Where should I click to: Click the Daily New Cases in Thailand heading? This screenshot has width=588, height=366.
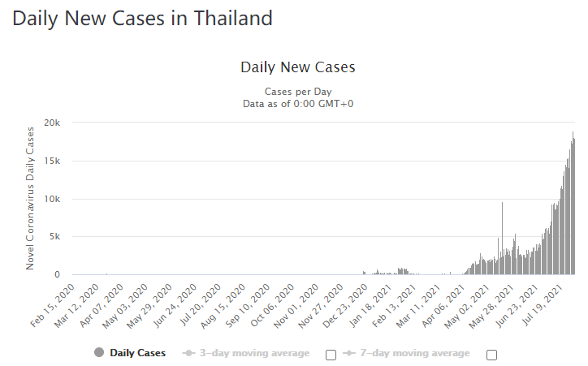click(142, 17)
